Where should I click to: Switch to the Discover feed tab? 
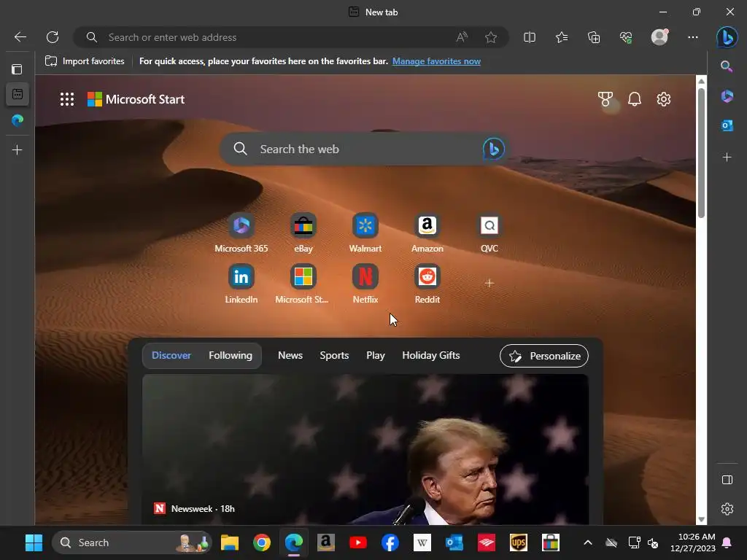171,356
